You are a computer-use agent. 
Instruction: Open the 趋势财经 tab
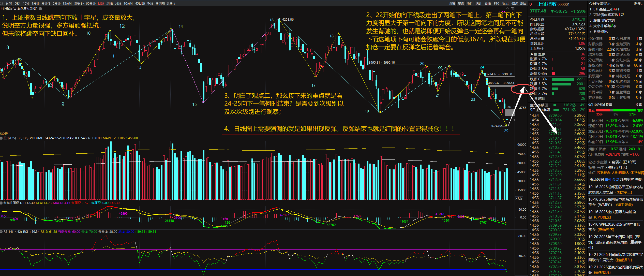pos(627,180)
